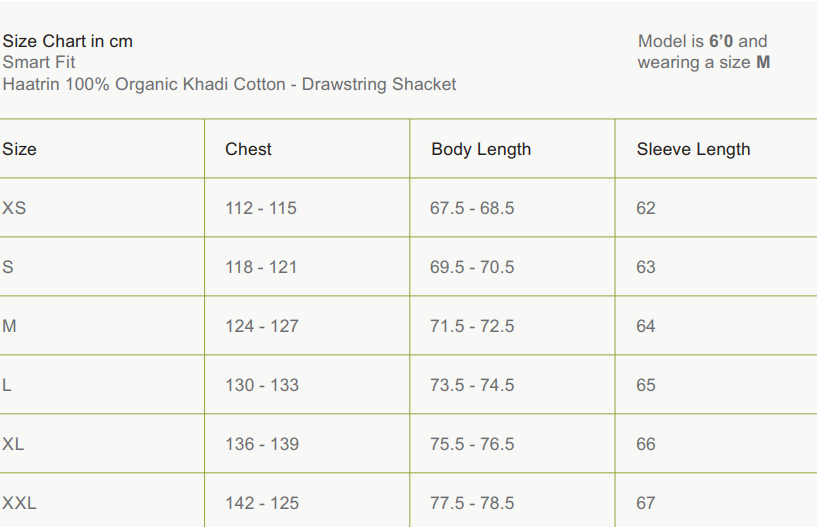
Task: Click sleeve length value 62
Action: coord(646,208)
